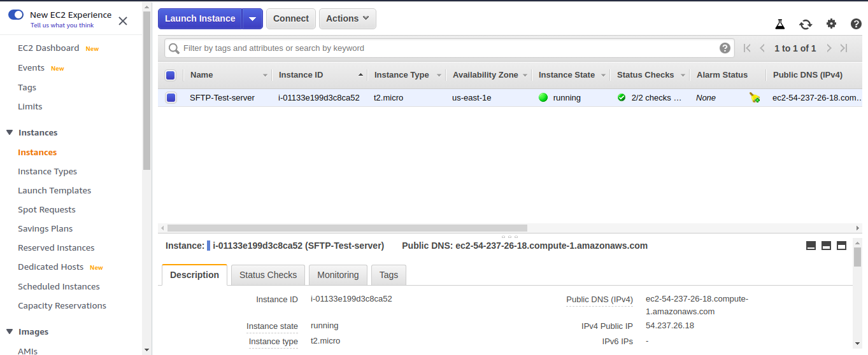This screenshot has width=868, height=355.
Task: Switch to the Description tab
Action: coord(194,275)
